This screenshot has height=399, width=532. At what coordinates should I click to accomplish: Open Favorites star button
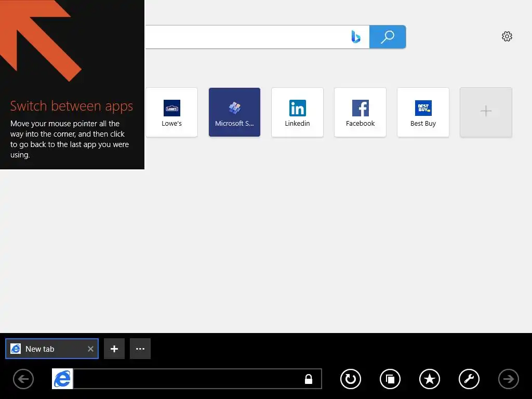pyautogui.click(x=430, y=379)
